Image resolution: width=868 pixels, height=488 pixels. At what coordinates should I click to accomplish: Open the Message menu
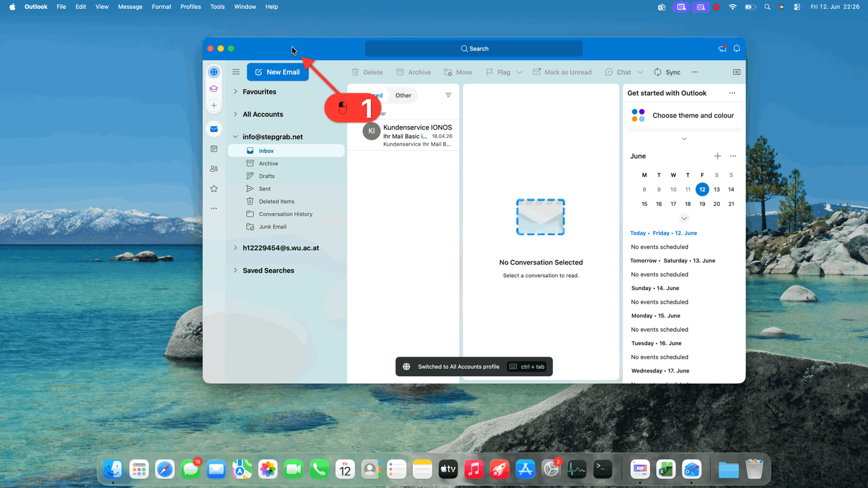pos(130,7)
